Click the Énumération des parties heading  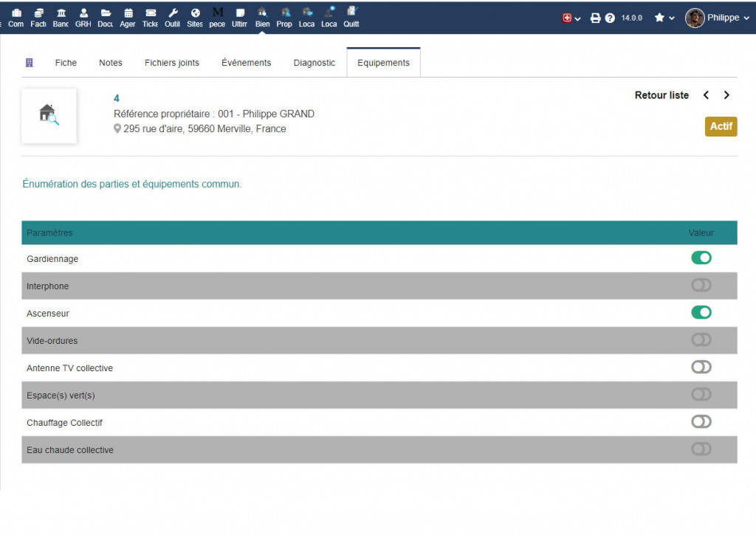point(132,184)
